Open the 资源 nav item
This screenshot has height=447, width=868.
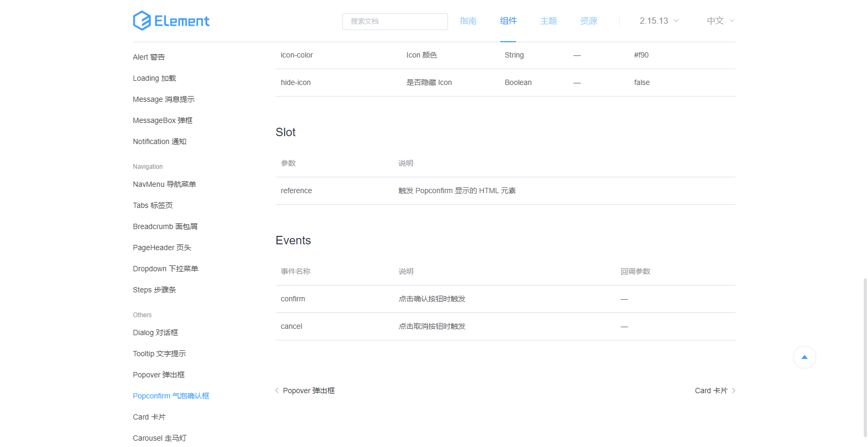point(589,21)
